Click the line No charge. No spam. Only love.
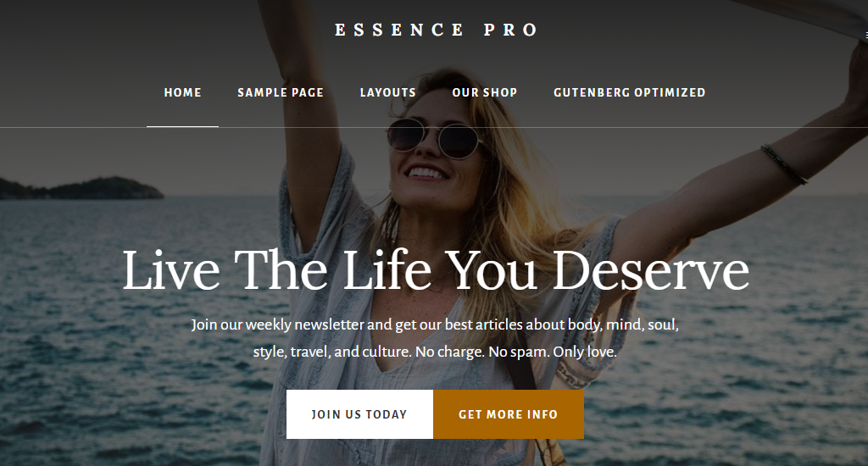Screen dimensions: 868x466 516,352
